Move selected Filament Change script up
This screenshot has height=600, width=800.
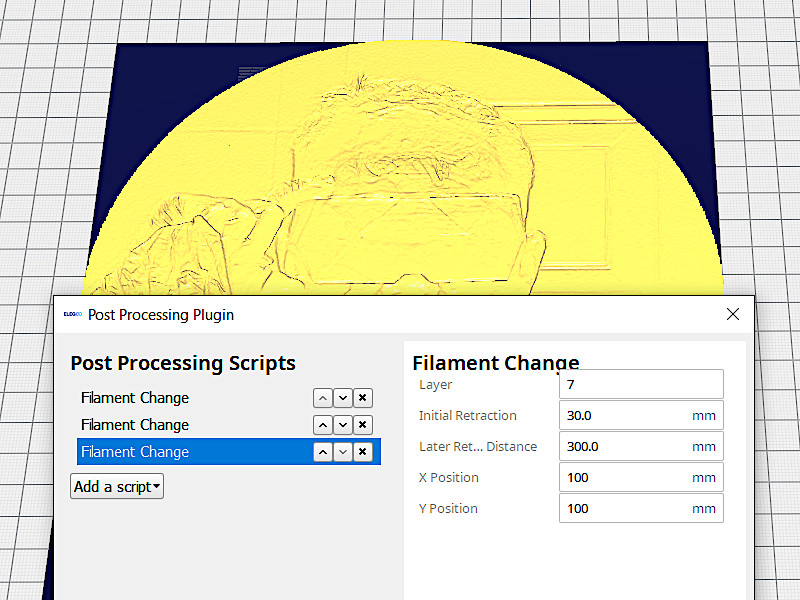tap(323, 452)
